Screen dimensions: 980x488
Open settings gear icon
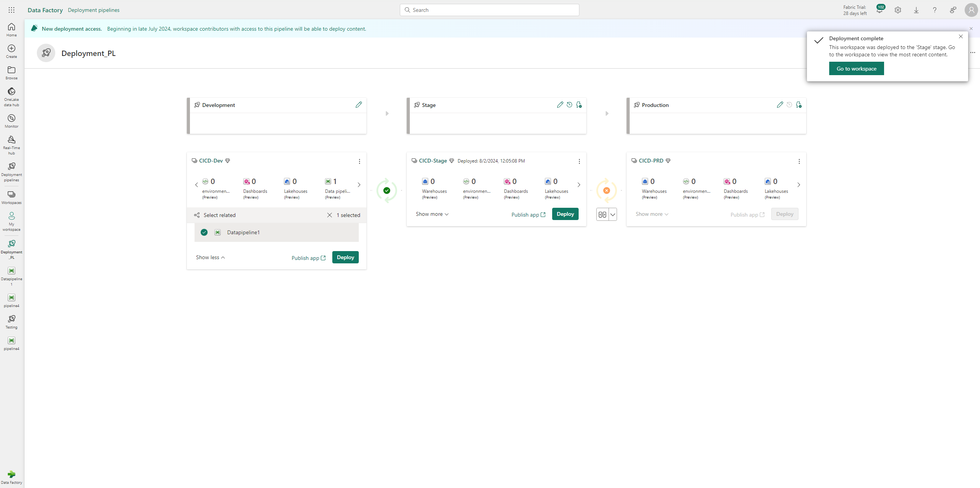(898, 10)
